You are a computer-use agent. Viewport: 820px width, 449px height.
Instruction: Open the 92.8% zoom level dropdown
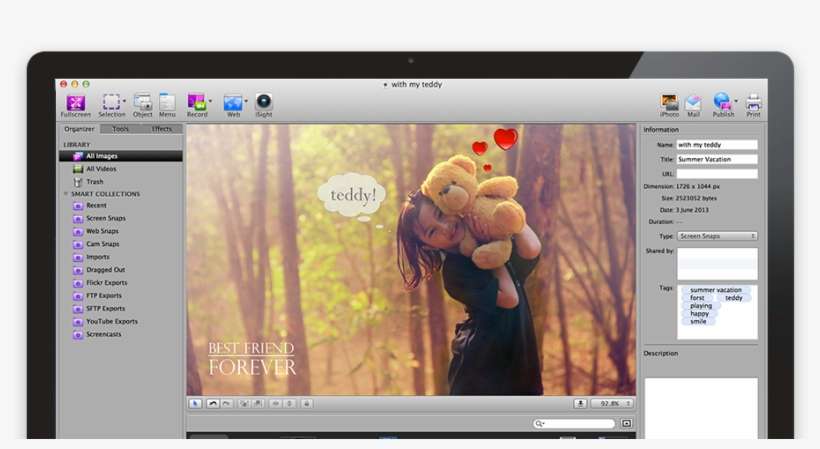612,404
